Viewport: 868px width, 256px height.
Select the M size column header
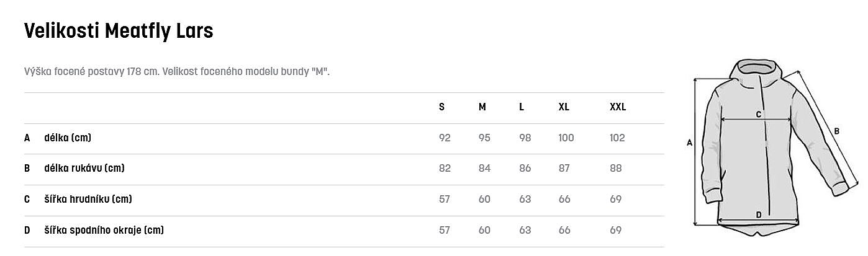pos(482,107)
